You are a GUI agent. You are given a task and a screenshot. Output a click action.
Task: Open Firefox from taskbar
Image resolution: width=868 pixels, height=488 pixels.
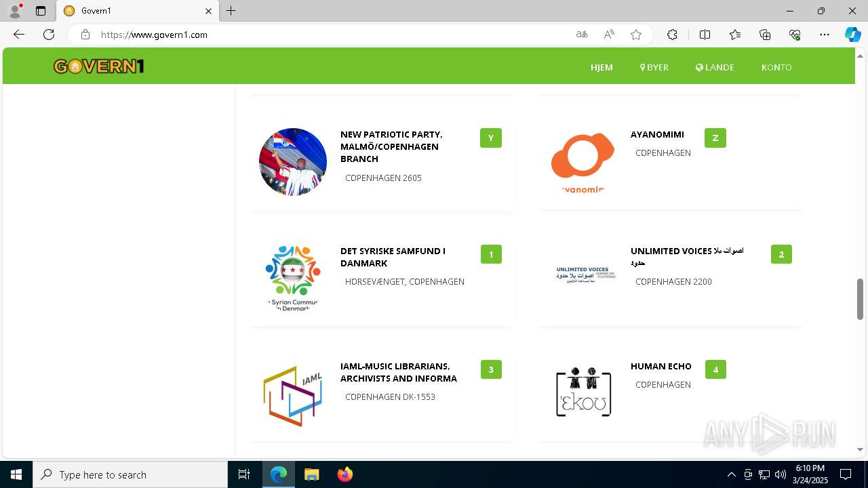coord(345,474)
